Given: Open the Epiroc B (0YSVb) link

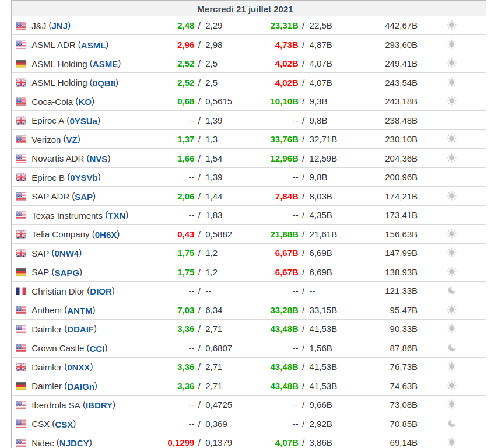Looking at the screenshot, I should coord(84,178).
